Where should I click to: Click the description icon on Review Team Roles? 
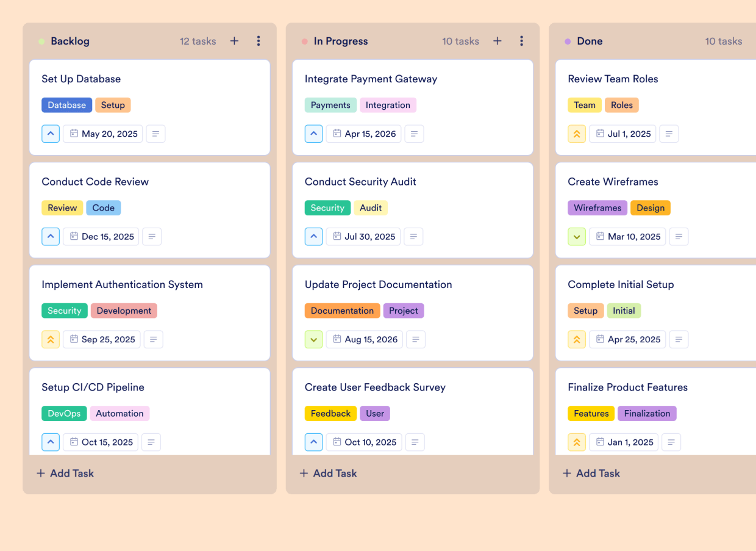669,134
